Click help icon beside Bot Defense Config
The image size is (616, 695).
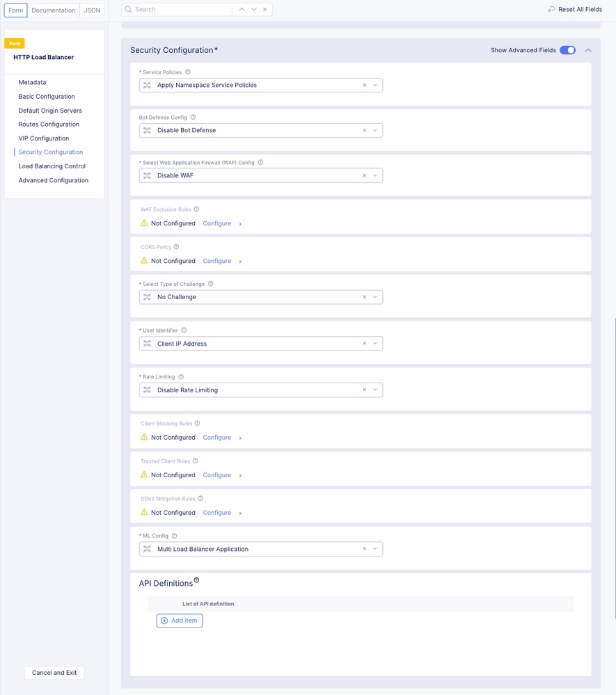click(x=194, y=118)
